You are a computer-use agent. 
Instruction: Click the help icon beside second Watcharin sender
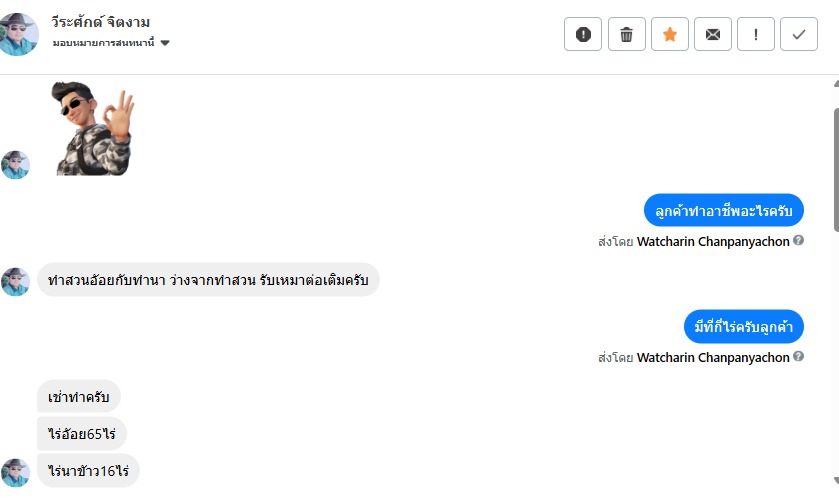click(x=799, y=357)
